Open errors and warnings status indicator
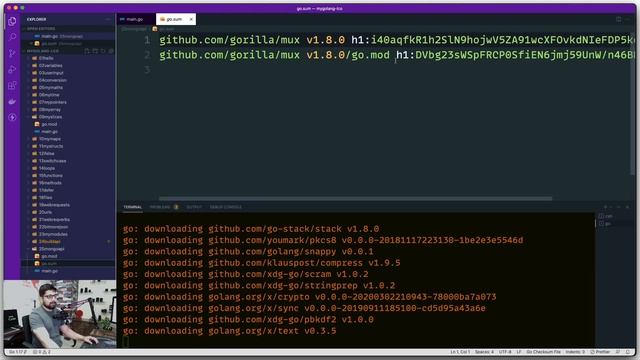The width and height of the screenshot is (640, 360). pos(42,352)
